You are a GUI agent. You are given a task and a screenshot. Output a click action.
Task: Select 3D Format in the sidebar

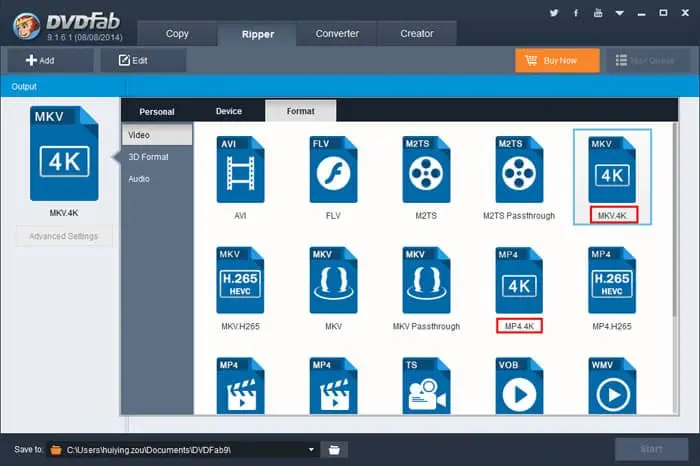click(148, 156)
